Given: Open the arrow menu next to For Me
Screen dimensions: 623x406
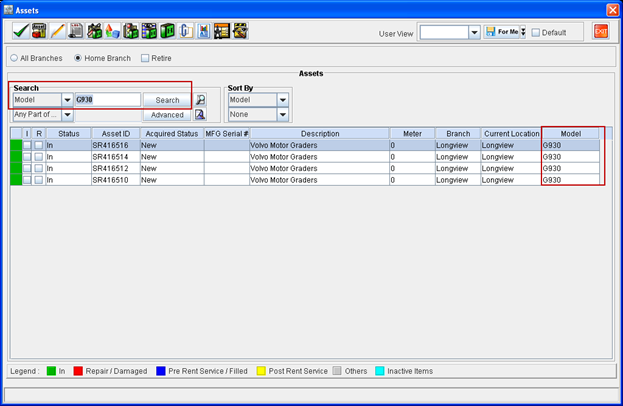Looking at the screenshot, I should (x=523, y=32).
